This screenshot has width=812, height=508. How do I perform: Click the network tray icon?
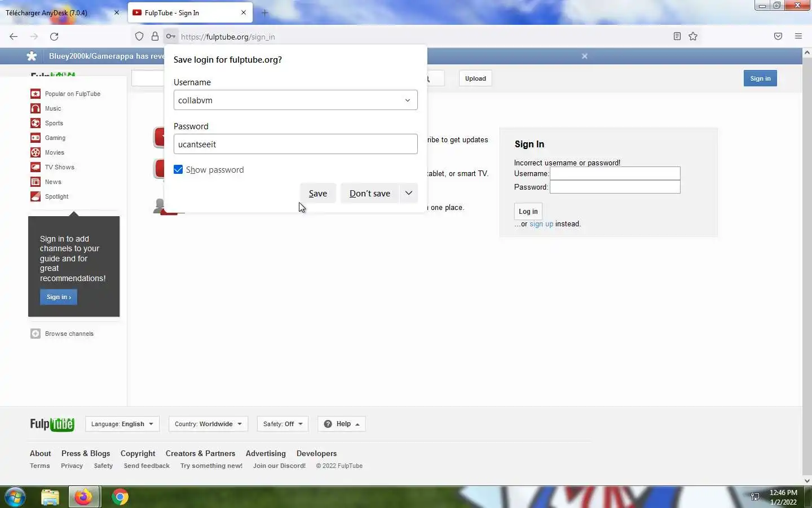(x=755, y=497)
